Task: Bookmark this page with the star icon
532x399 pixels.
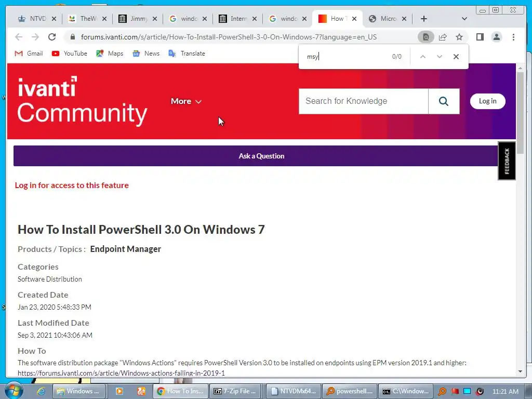Action: (x=459, y=37)
